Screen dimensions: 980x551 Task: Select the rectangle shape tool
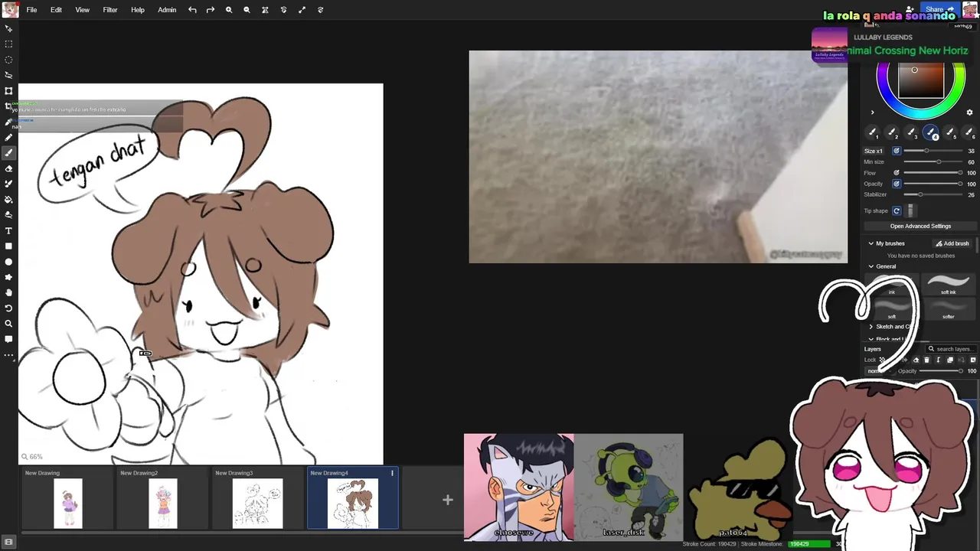8,246
